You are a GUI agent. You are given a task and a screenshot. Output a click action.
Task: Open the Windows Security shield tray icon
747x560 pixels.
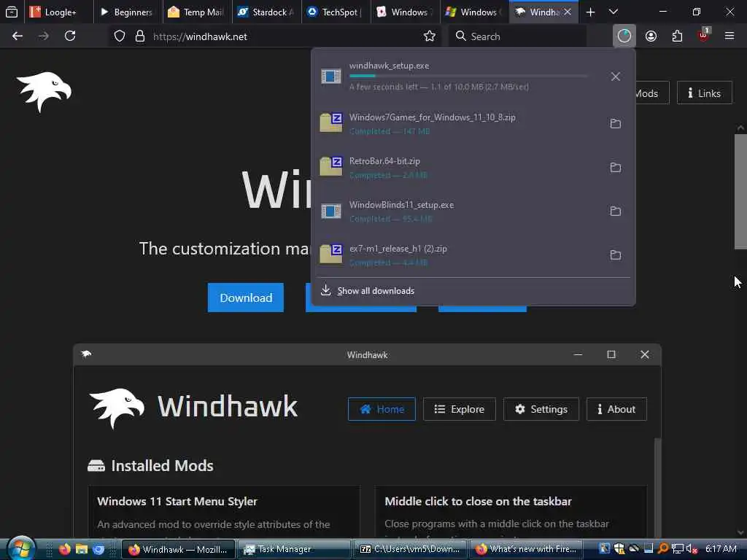619,549
